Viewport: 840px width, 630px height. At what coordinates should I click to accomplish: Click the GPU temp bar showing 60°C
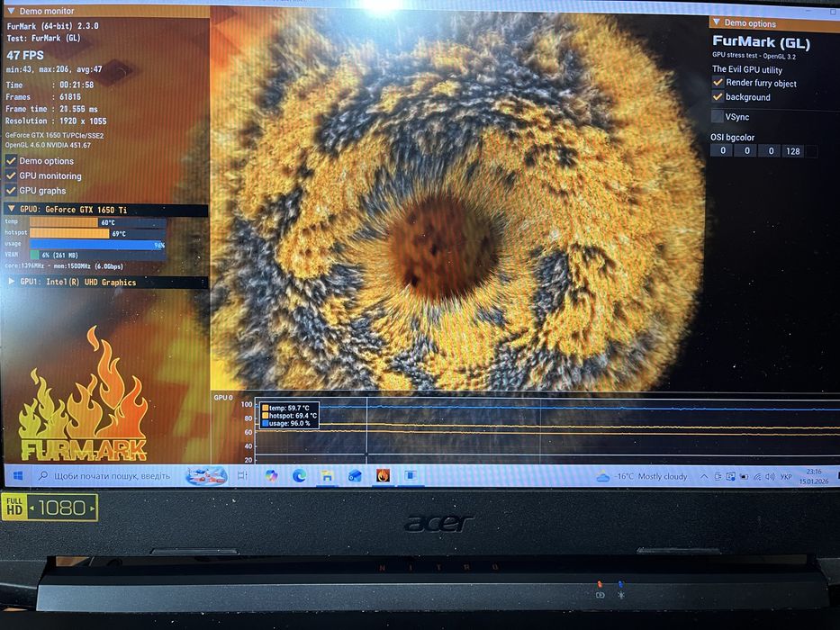pos(97,222)
